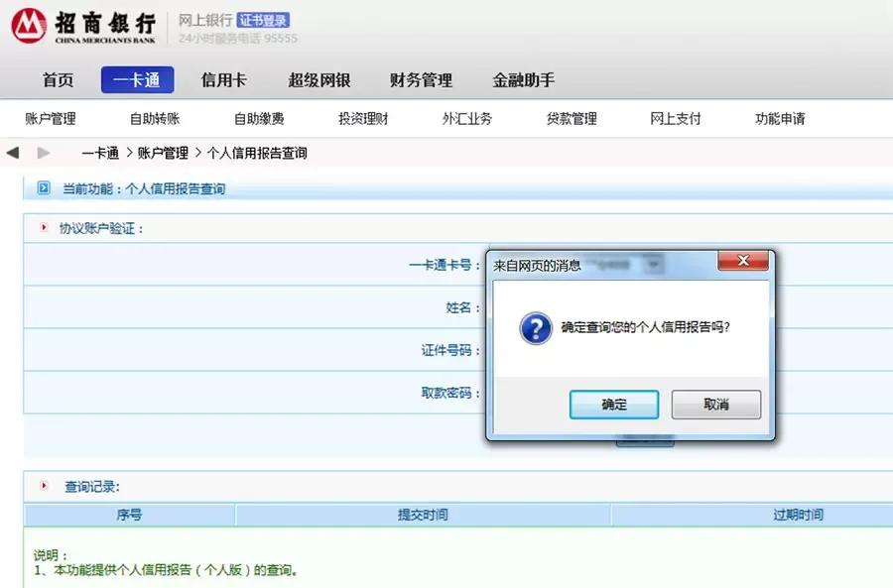Click the 证书登录 certificate login badge
Screen dimensions: 893x588
264,19
